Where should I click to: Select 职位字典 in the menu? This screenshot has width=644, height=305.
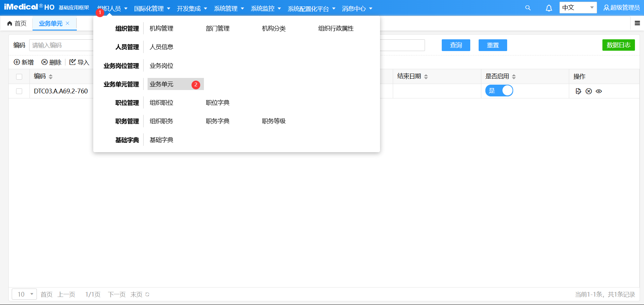pos(218,103)
